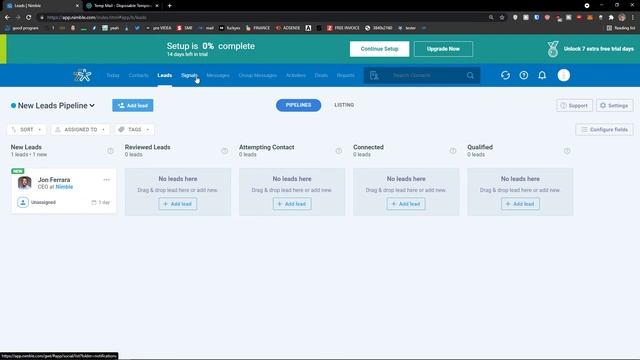Reload the page in the browser
The width and height of the screenshot is (640, 360).
point(29,18)
